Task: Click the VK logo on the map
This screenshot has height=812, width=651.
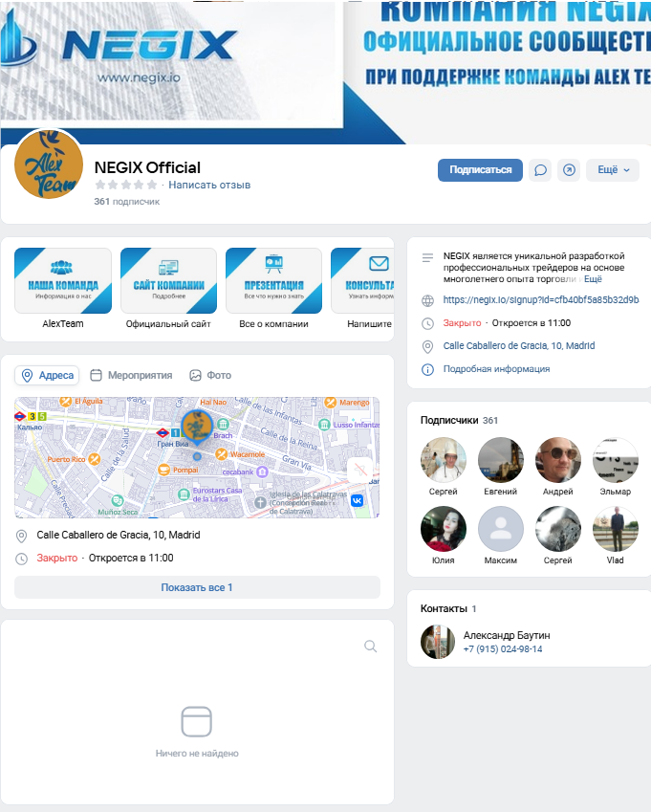Action: 357,500
